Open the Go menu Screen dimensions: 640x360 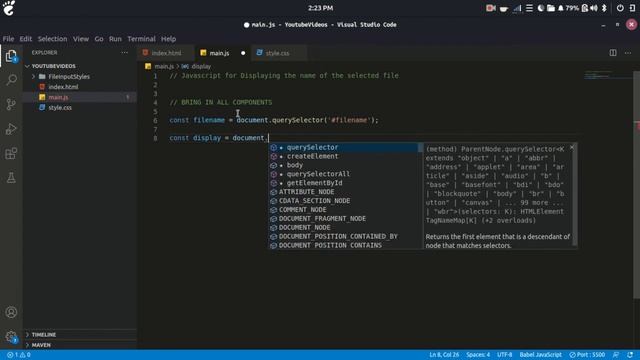pyautogui.click(x=99, y=39)
